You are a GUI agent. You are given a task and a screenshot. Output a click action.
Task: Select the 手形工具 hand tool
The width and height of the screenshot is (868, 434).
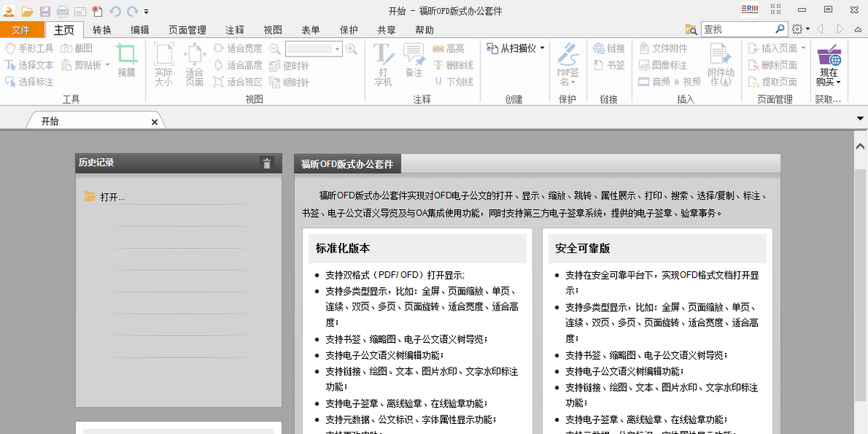30,48
